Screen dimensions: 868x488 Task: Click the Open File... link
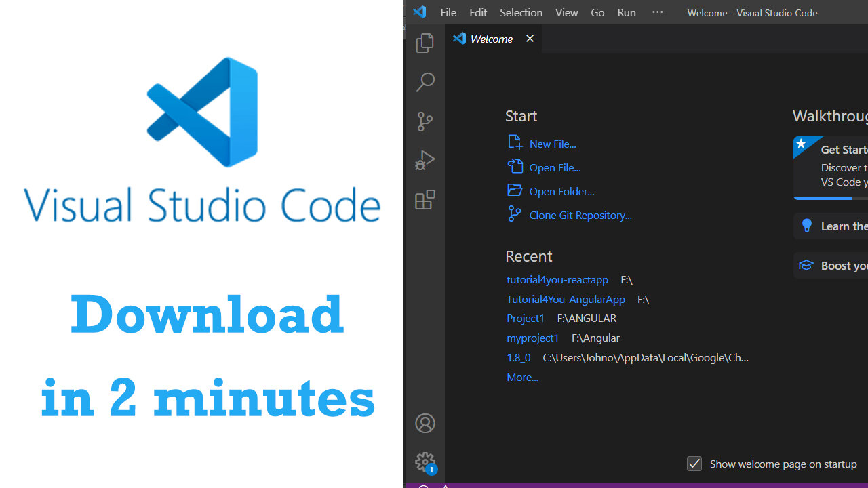(555, 167)
